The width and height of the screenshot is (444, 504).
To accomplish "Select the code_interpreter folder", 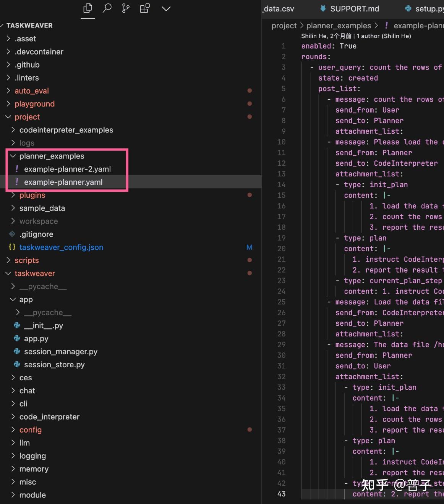I will (x=49, y=417).
